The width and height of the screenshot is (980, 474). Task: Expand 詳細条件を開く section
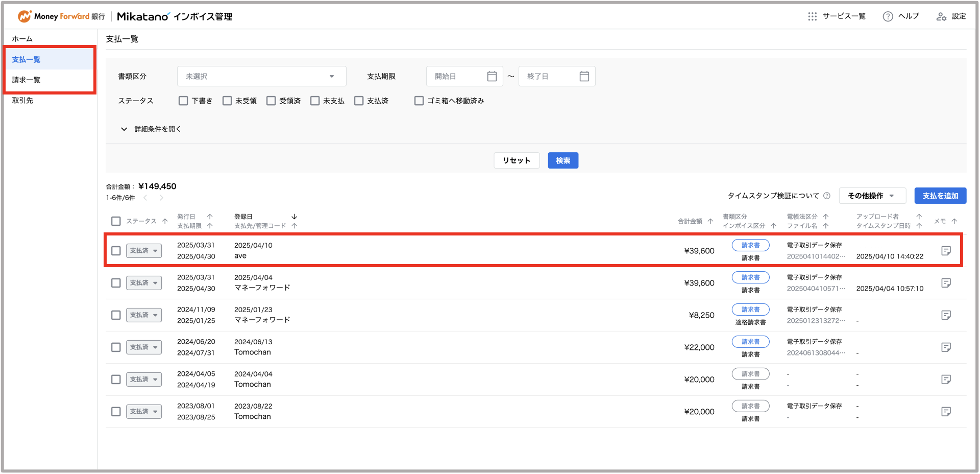151,129
